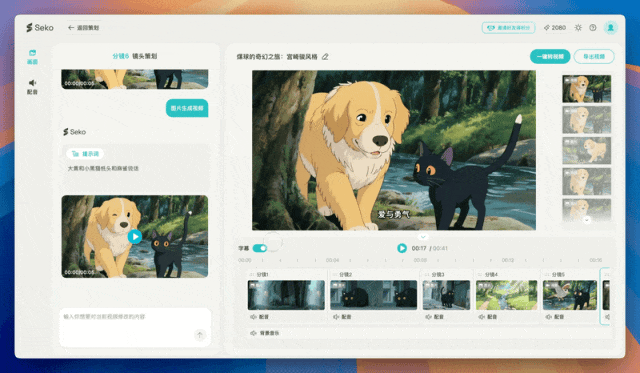Screen dimensions: 640x373
Task: Expand the thumbnail list down arrow
Action: (x=587, y=220)
